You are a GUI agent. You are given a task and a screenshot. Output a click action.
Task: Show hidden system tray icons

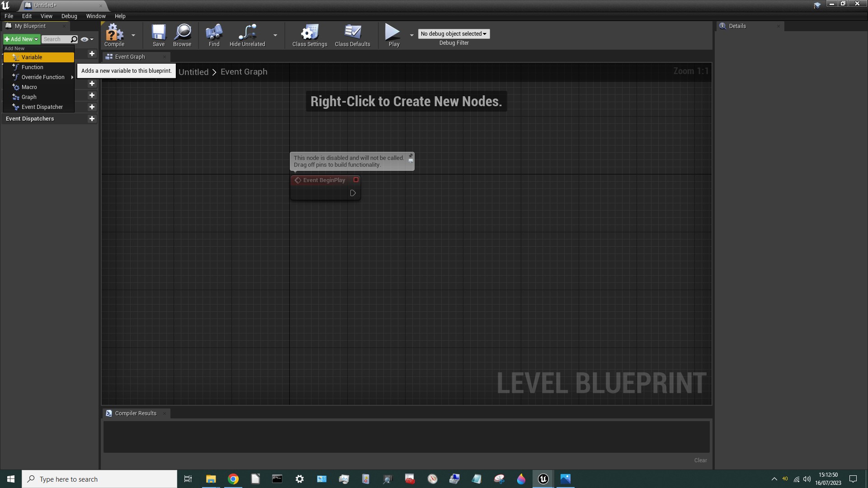[x=774, y=479]
